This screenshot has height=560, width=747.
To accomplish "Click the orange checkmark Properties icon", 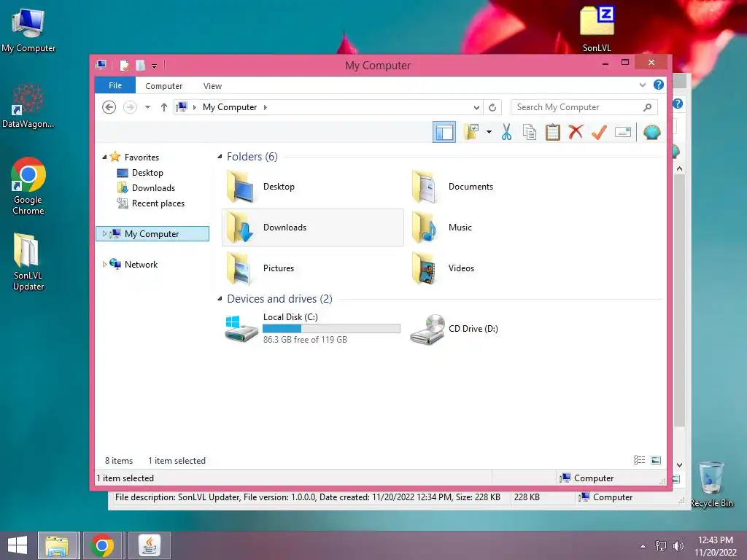I will click(599, 132).
